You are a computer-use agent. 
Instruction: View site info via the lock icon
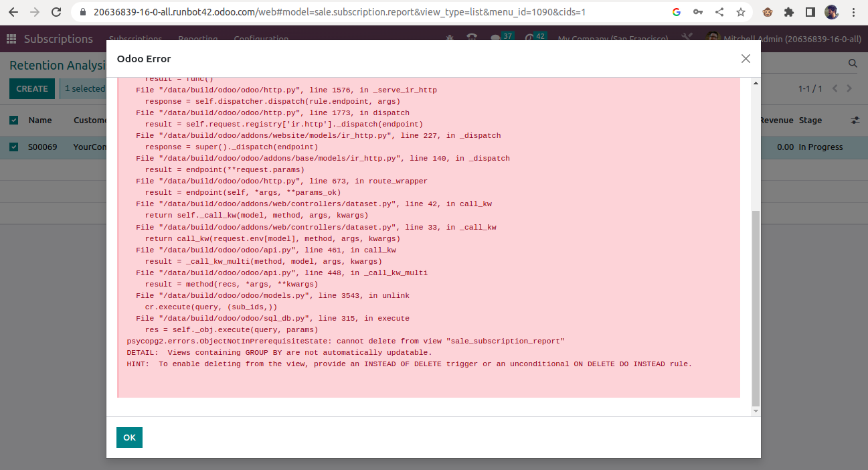point(83,12)
